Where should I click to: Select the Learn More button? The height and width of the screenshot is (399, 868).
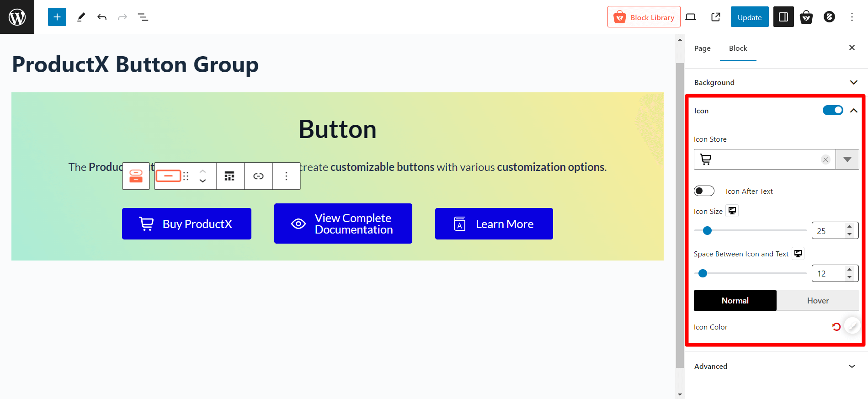494,223
